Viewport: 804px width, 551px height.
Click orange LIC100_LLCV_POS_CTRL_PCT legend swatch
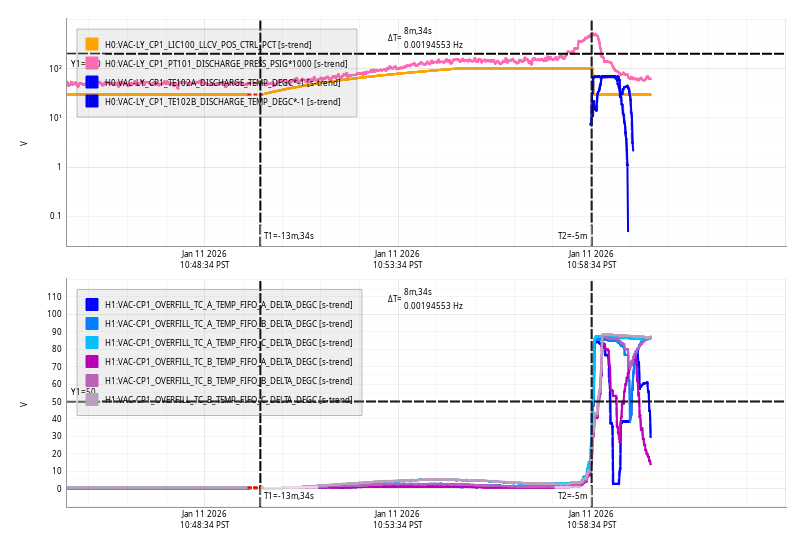point(92,44)
